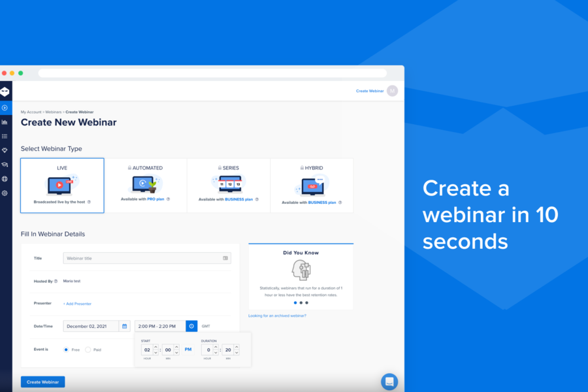The height and width of the screenshot is (392, 588).
Task: Increment the start hour with the up stepper
Action: pos(155,346)
